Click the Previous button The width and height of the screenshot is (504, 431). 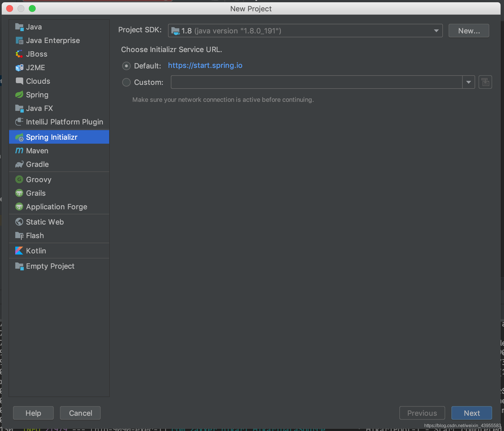pos(422,413)
